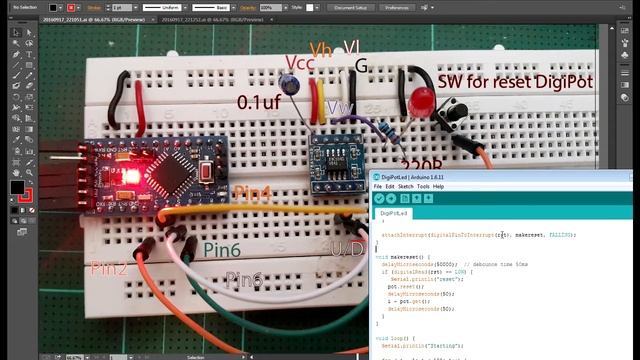Click the Preferences button
640x360 pixels.
pyautogui.click(x=397, y=8)
